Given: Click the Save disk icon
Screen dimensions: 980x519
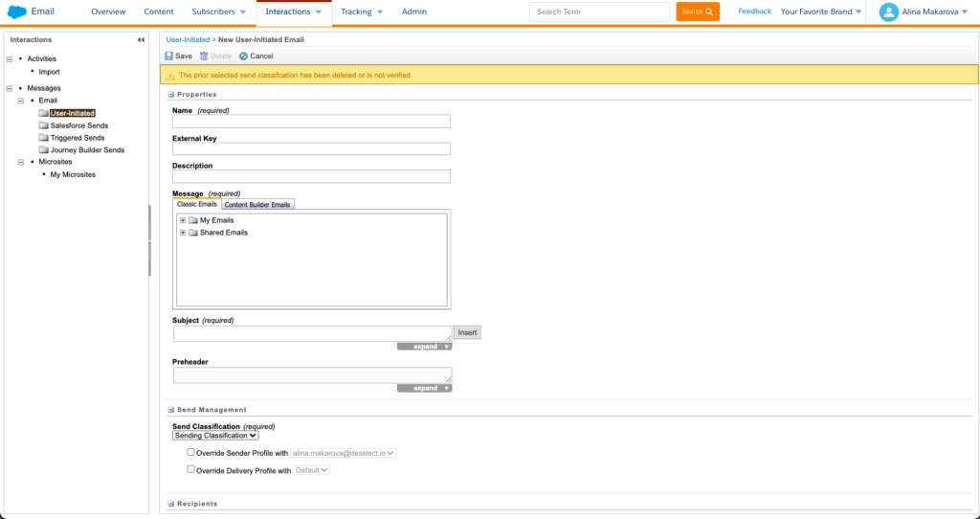Looking at the screenshot, I should click(x=169, y=56).
